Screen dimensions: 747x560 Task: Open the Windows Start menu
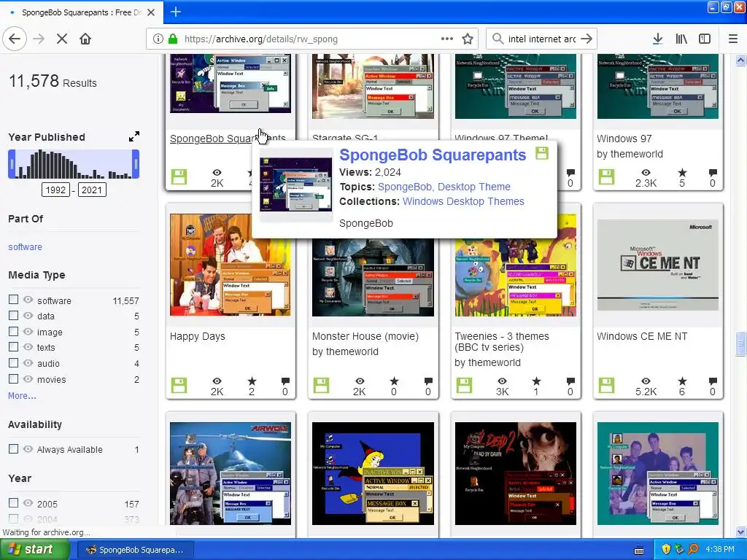coord(35,550)
